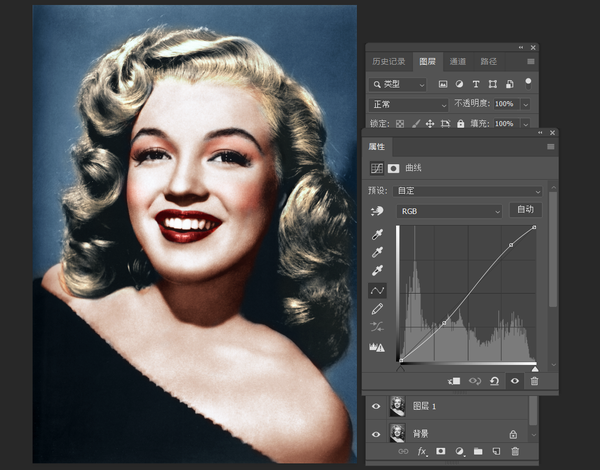
Task: Delete layer using layers panel trash
Action: 515,452
